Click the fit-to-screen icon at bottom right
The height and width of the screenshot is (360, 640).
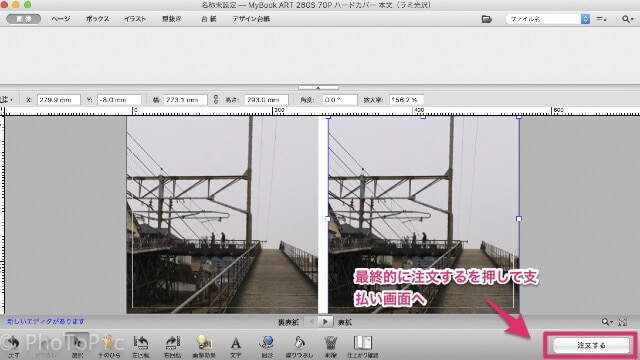[622, 322]
